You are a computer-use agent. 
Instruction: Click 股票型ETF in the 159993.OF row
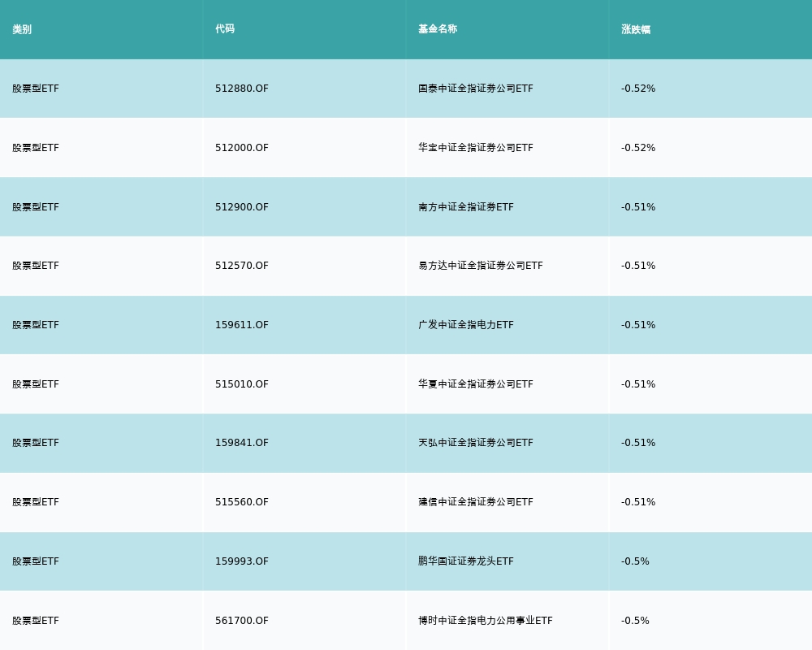36,561
